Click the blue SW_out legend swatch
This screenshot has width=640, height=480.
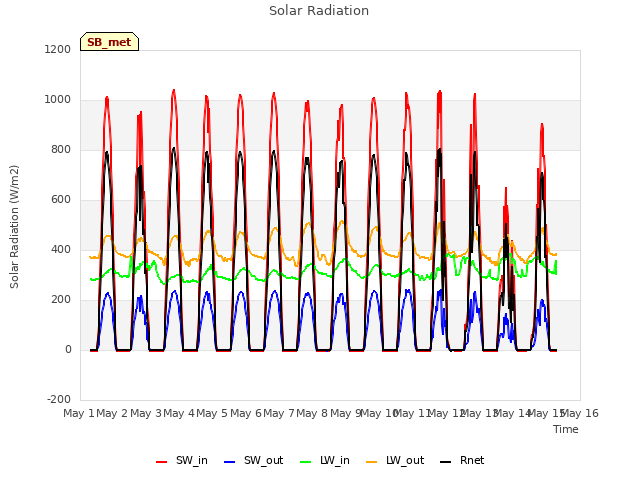(230, 462)
